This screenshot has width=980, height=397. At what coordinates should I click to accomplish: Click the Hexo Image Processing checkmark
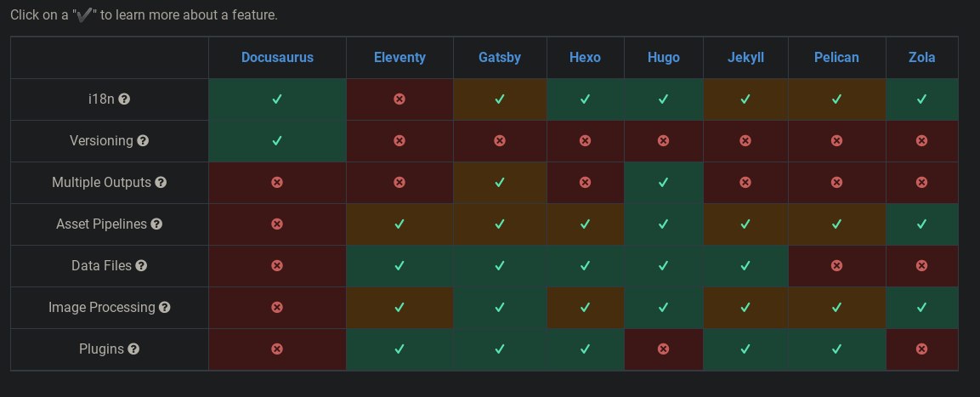pyautogui.click(x=585, y=308)
